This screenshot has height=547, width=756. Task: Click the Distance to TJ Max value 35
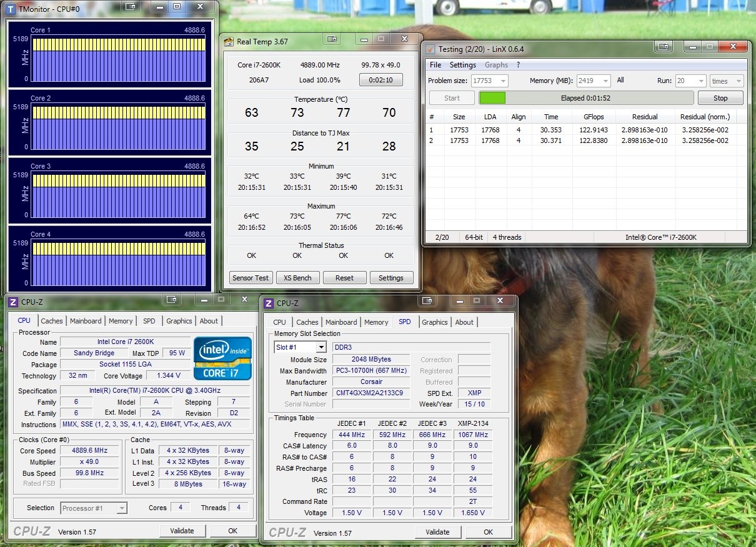click(x=252, y=146)
